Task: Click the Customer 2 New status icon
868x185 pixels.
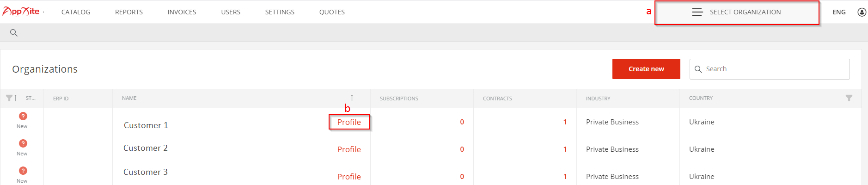Action: (23, 143)
